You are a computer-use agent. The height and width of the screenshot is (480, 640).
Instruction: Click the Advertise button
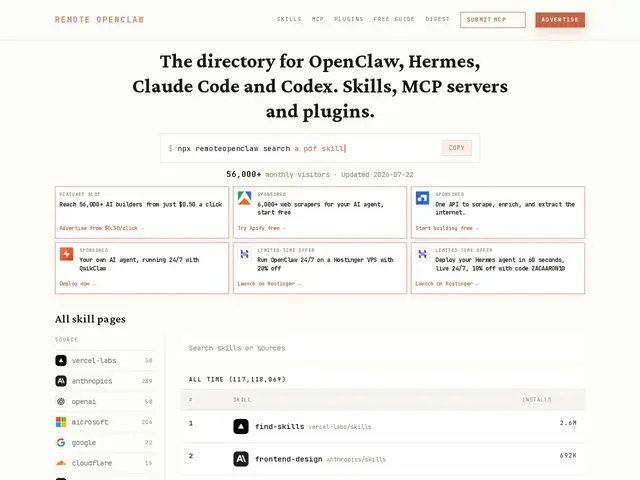tap(560, 20)
